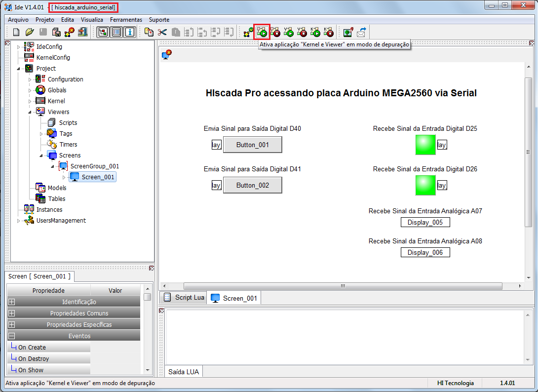Click the last greyed move-item toolbar icon
The height and width of the screenshot is (392, 538).
point(229,32)
